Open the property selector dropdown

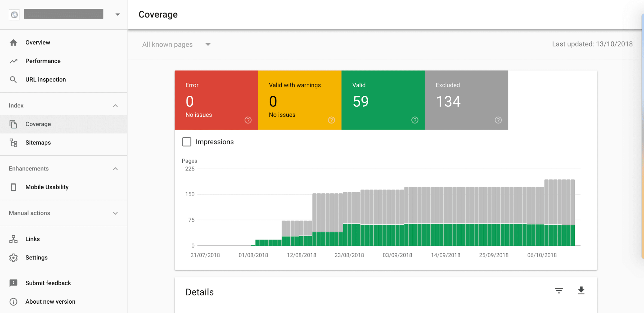(118, 14)
